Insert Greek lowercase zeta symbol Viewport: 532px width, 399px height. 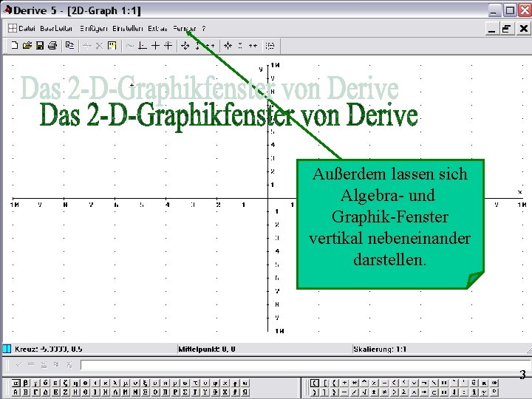(x=66, y=383)
